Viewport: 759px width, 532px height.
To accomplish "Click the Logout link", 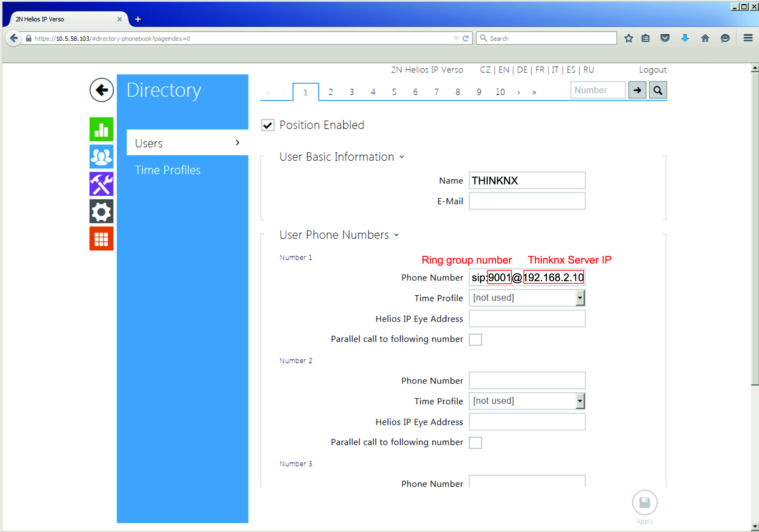I will click(x=652, y=70).
